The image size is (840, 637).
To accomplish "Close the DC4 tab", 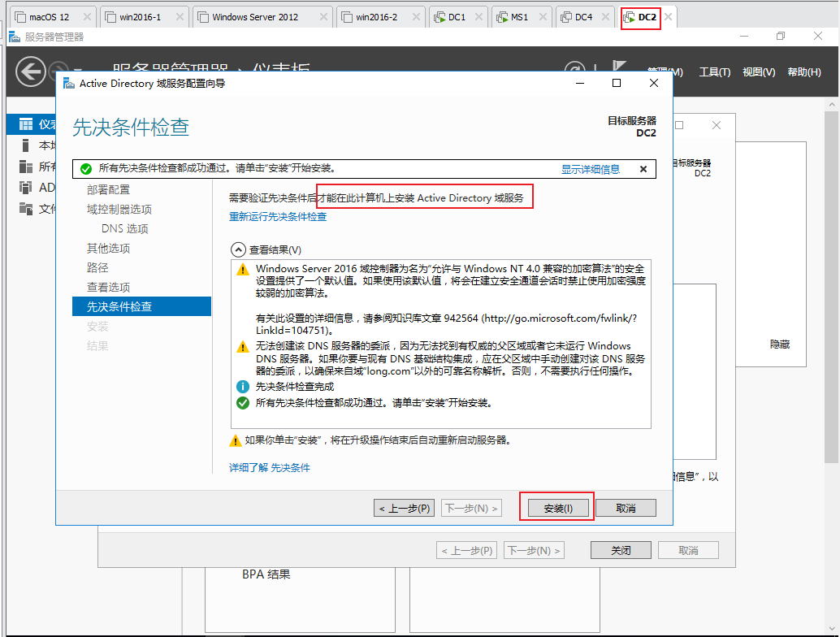I will [x=605, y=17].
